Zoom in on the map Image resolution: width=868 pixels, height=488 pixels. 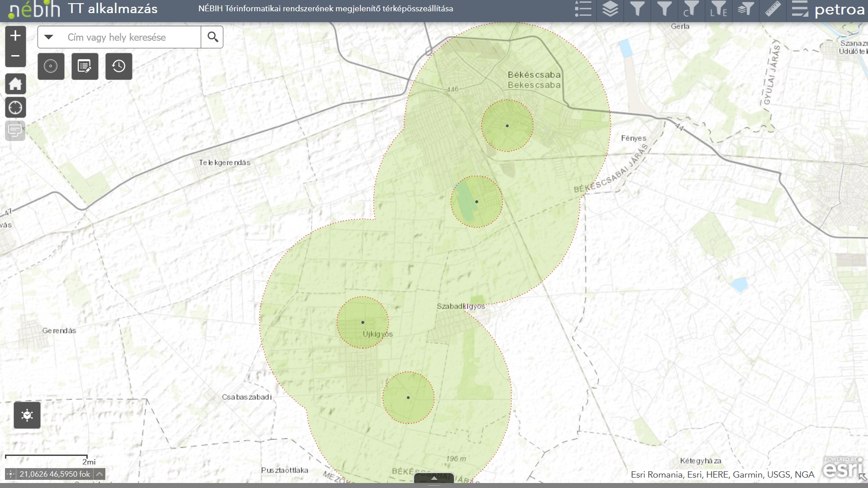pyautogui.click(x=15, y=36)
